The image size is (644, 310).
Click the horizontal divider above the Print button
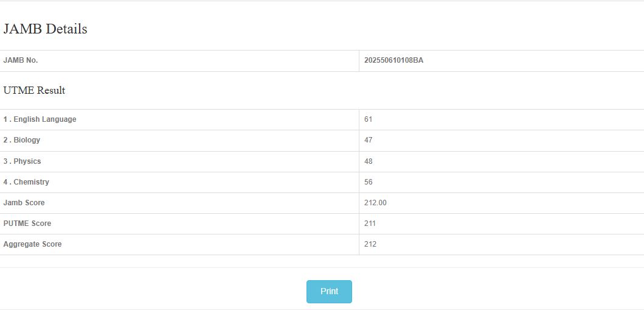click(322, 267)
